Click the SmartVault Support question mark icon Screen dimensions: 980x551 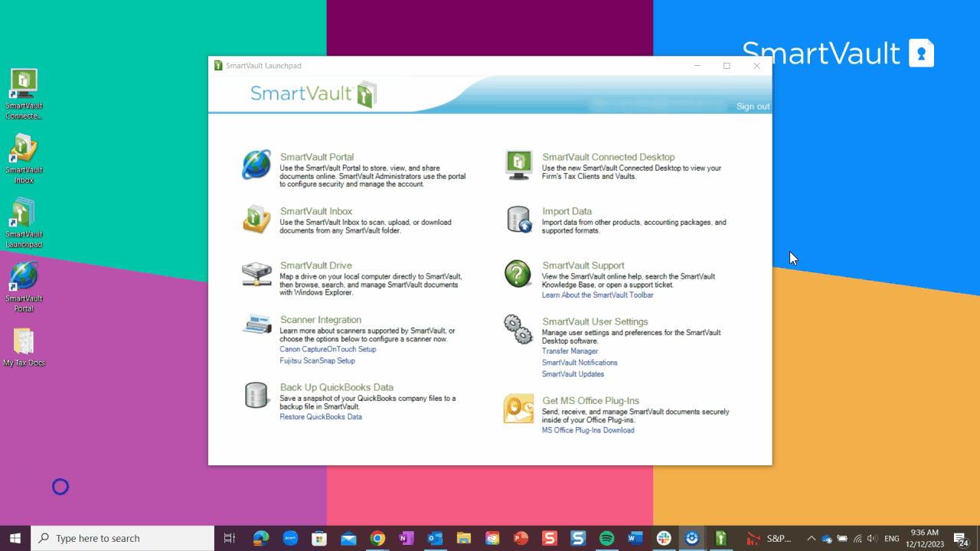[x=518, y=273]
